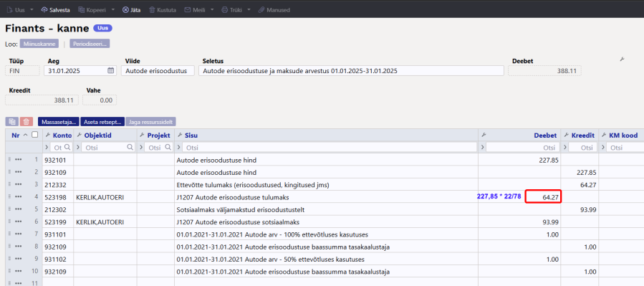The width and height of the screenshot is (644, 286).
Task: Click the Aseta retsept button
Action: (x=102, y=122)
